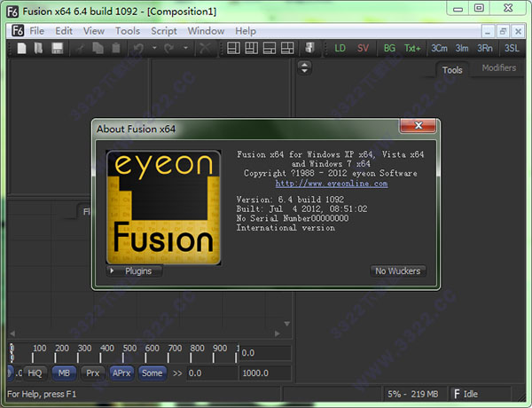Open the Tools menu
Viewport: 532px width, 408px height.
tap(128, 31)
